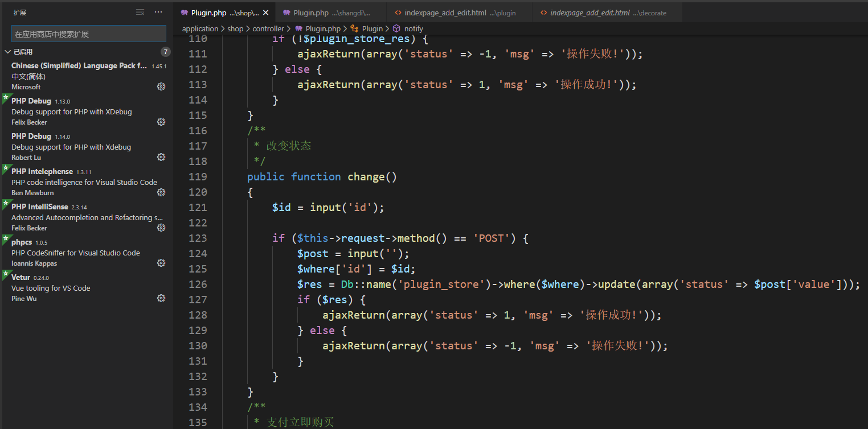The width and height of the screenshot is (868, 429).
Task: Open Vetur extension details
Action: pyautogui.click(x=87, y=288)
